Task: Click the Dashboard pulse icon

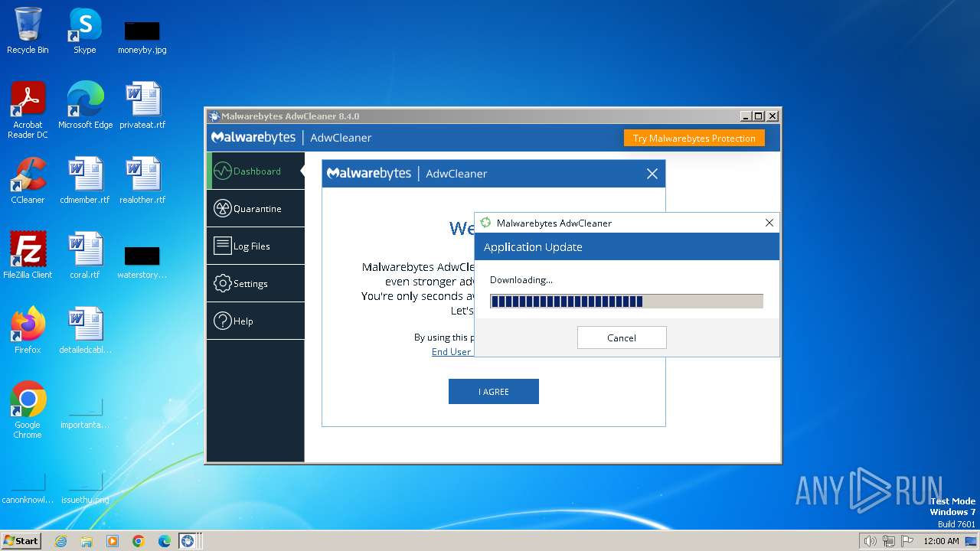Action: tap(222, 171)
